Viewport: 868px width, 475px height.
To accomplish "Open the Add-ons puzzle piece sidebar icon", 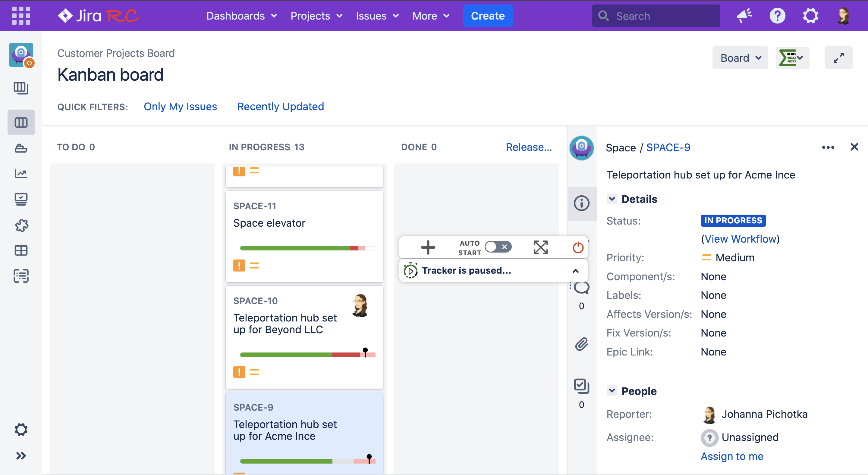I will coord(21,225).
